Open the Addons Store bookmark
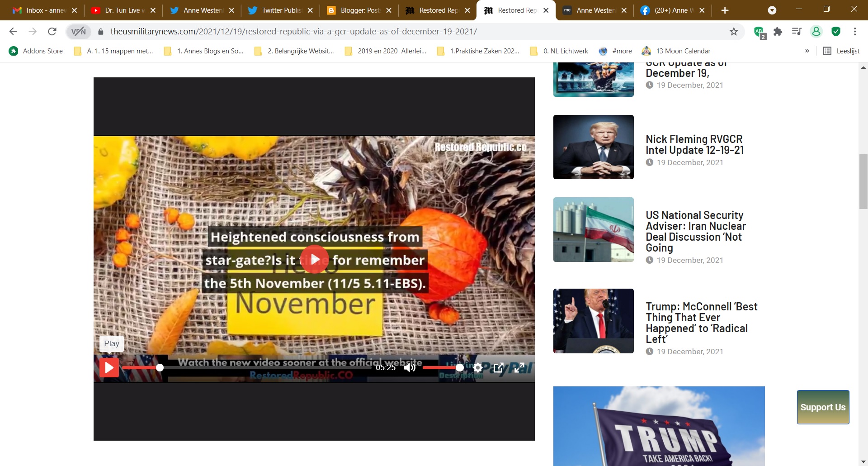 click(x=36, y=51)
